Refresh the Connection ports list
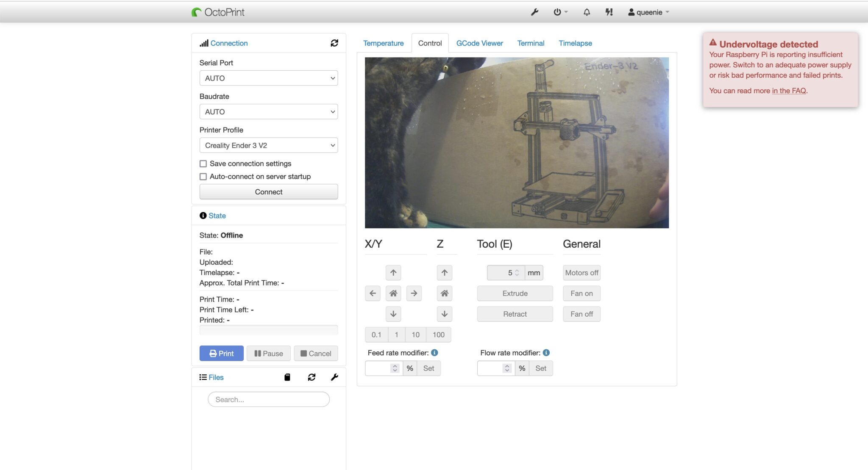The height and width of the screenshot is (470, 868). 334,43
